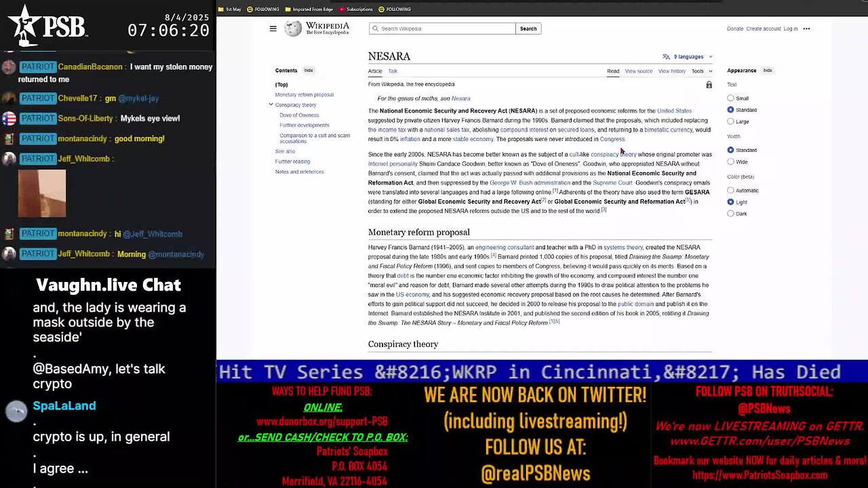The image size is (868, 488).
Task: Select Standard width radio button
Action: (x=730, y=150)
